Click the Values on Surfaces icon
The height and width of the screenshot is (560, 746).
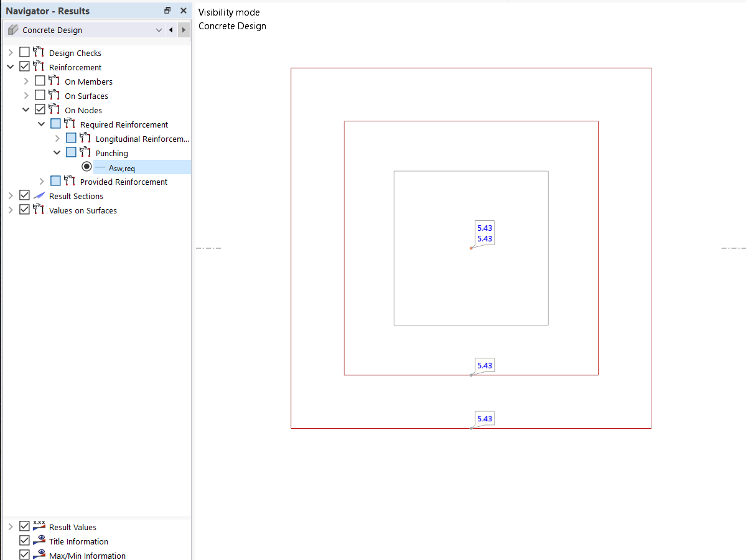(x=39, y=210)
